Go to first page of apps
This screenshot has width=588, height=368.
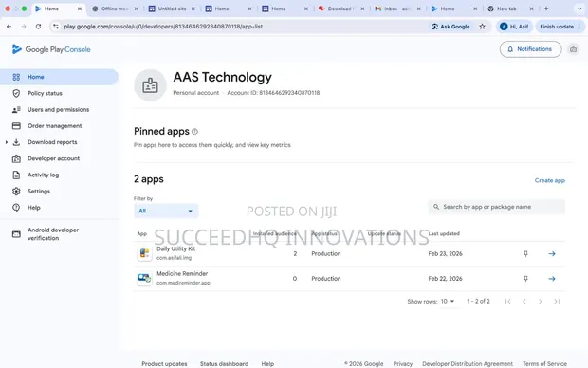(x=507, y=302)
